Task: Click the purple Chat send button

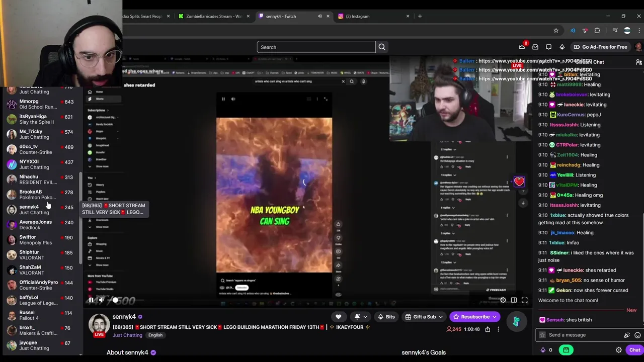Action: [634, 350]
